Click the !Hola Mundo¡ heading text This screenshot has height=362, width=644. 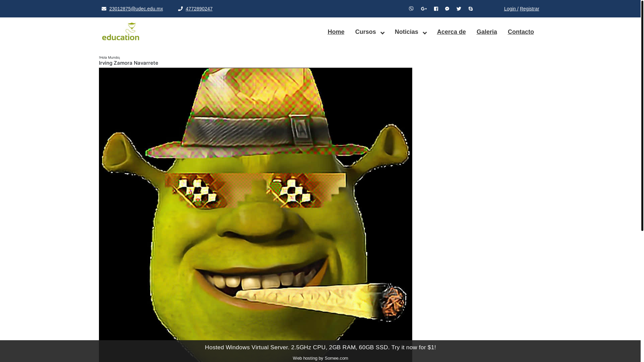pyautogui.click(x=109, y=57)
